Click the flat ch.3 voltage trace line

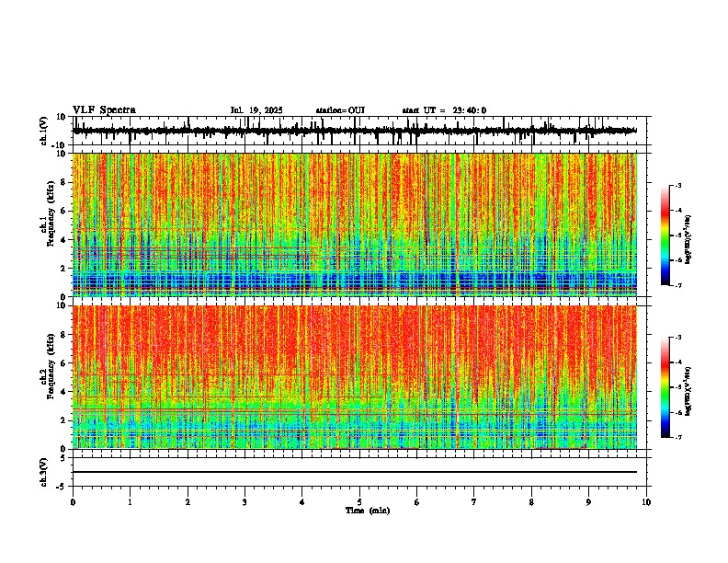point(355,472)
